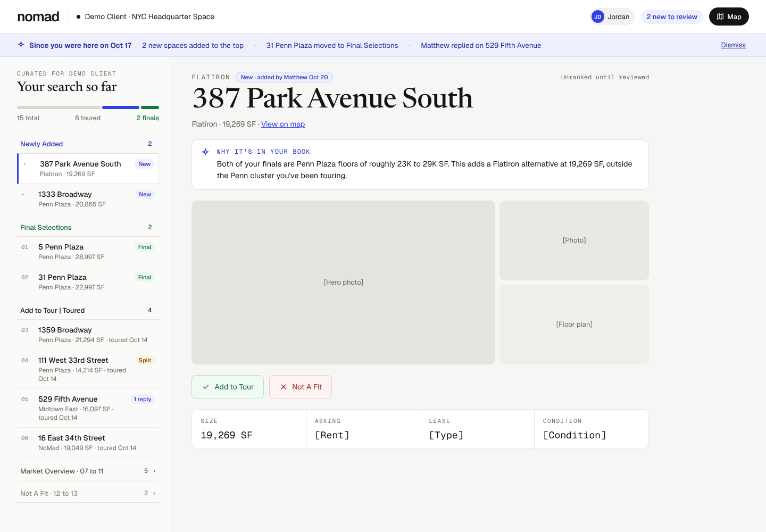Click the sparkle icon in 'Why it's in your book'
This screenshot has height=532, width=766.
coord(205,152)
